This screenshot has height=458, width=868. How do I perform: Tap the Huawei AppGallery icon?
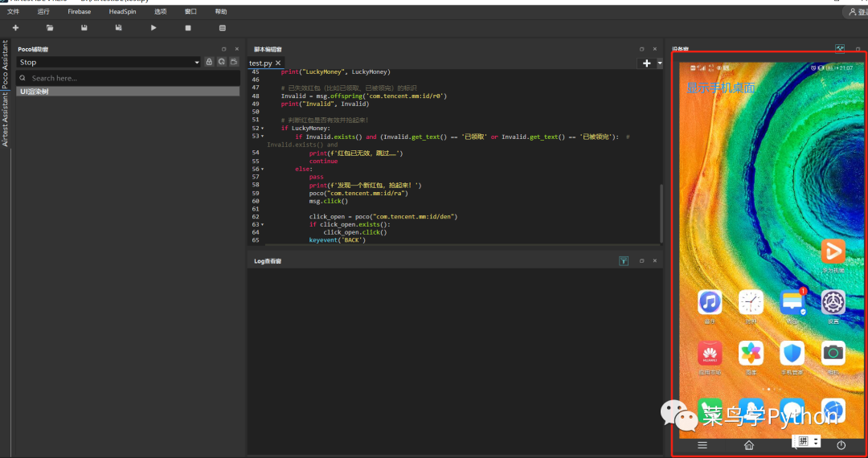pyautogui.click(x=710, y=354)
